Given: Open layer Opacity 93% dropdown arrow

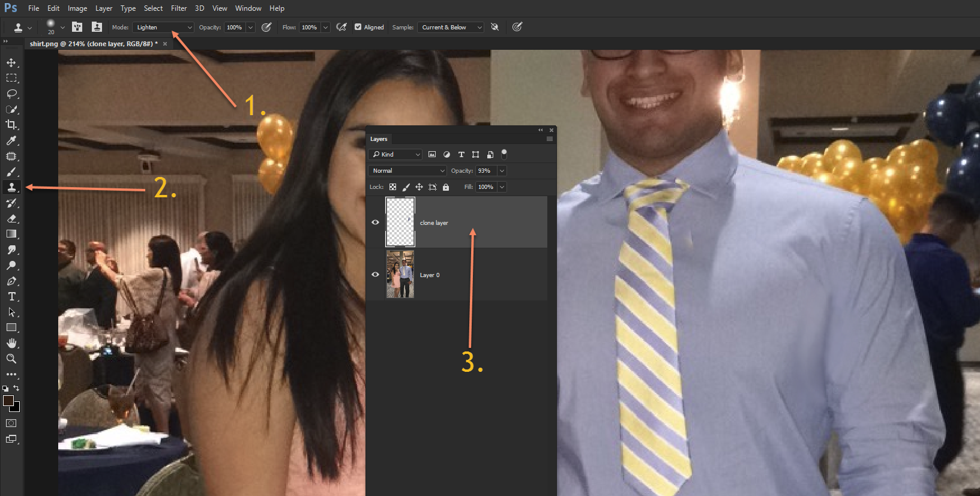Looking at the screenshot, I should (502, 171).
